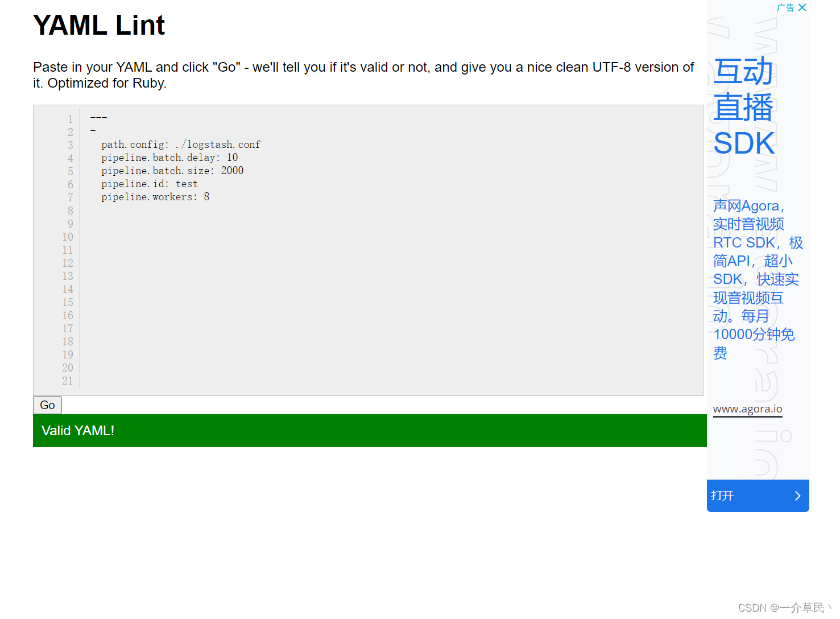Click the Go button
This screenshot has width=840, height=619.
point(47,405)
